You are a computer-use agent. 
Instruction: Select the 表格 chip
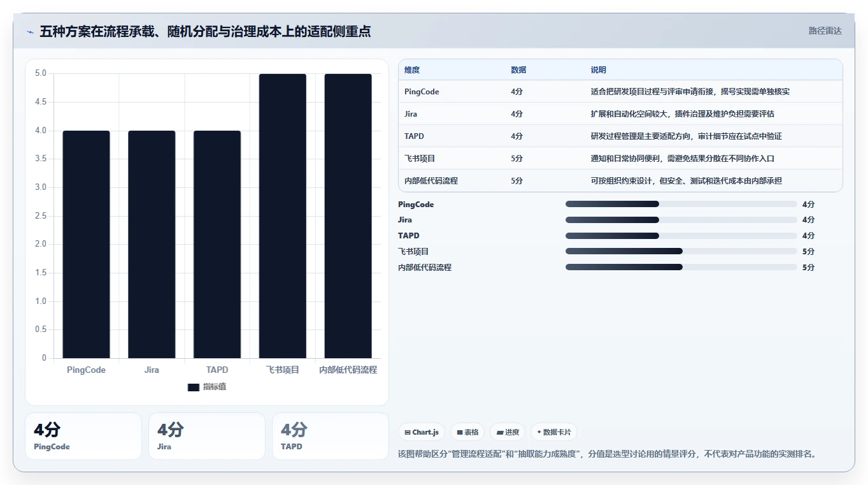[467, 432]
